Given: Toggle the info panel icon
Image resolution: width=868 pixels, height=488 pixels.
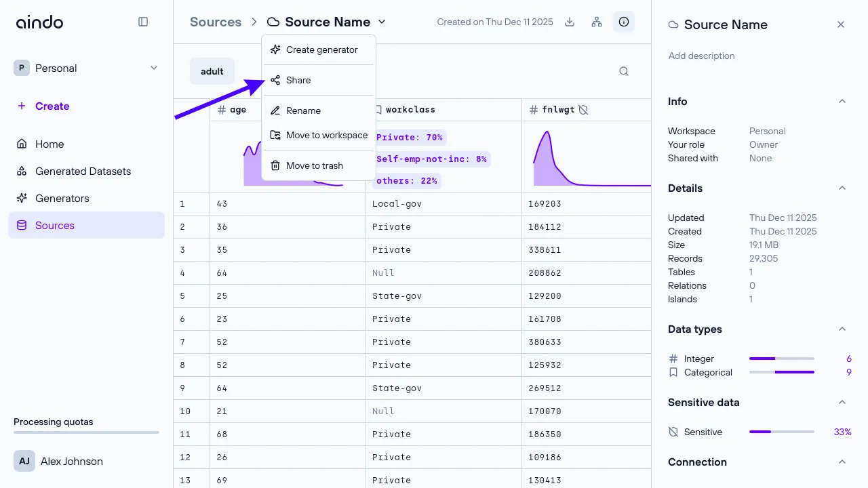Looking at the screenshot, I should pos(624,22).
